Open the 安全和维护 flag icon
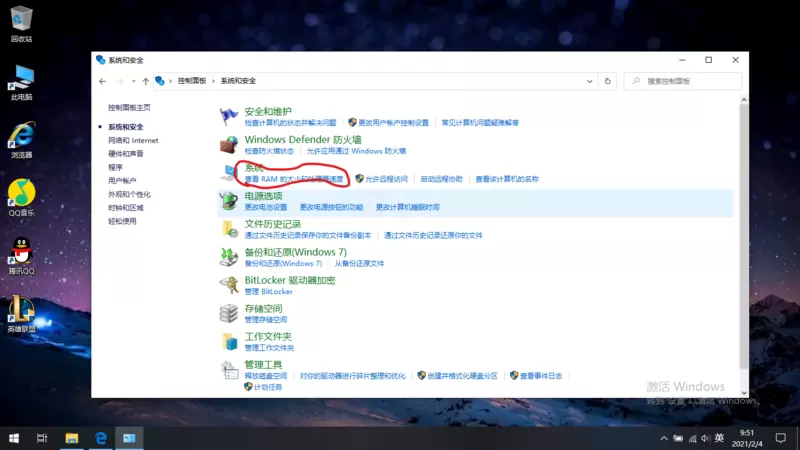The height and width of the screenshot is (450, 800). click(x=229, y=116)
